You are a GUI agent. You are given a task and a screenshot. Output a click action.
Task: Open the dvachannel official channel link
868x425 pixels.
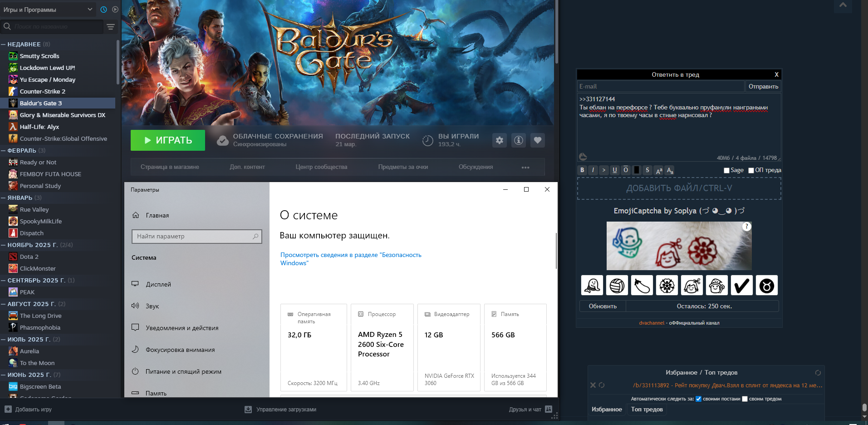652,323
